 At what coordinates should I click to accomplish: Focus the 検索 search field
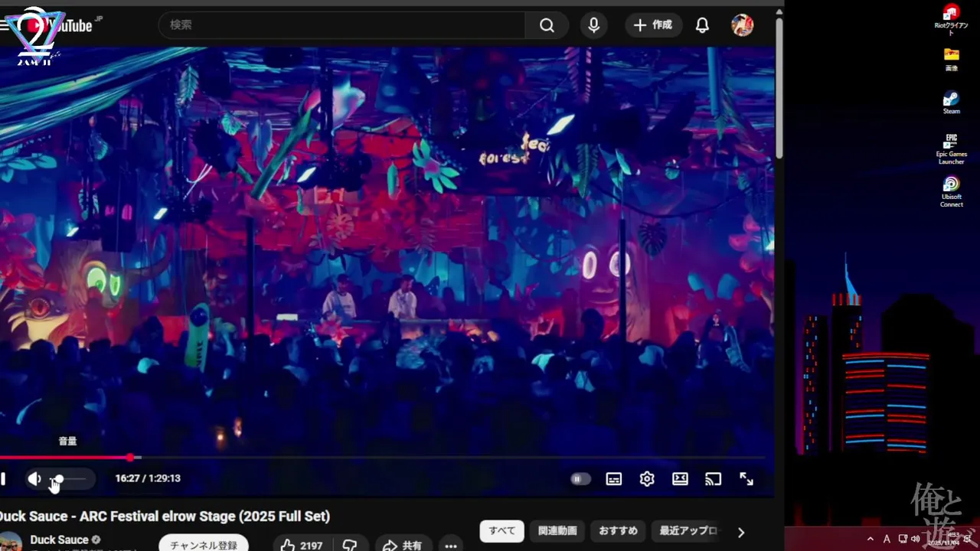coord(341,25)
